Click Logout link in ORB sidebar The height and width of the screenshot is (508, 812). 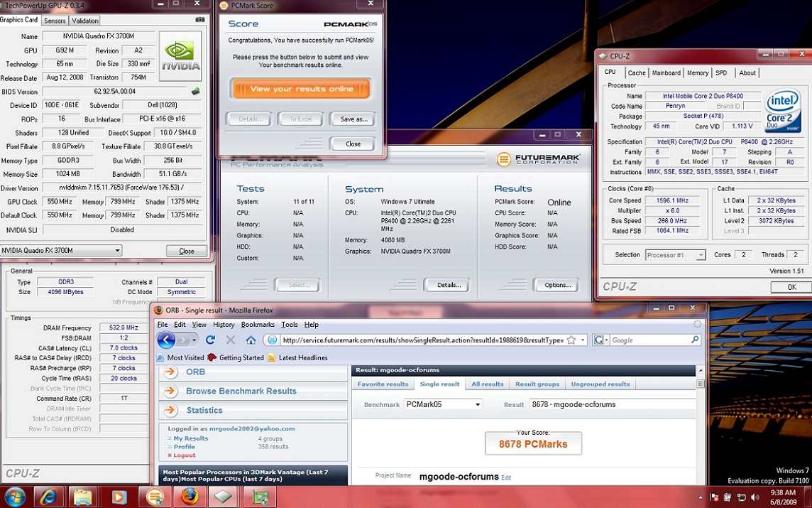(185, 455)
